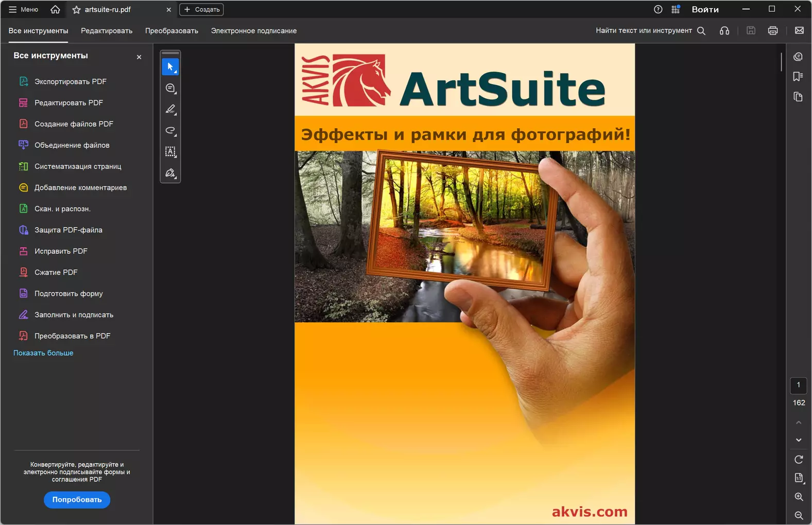Select the text box (A) tool
812x525 pixels.
pos(170,151)
